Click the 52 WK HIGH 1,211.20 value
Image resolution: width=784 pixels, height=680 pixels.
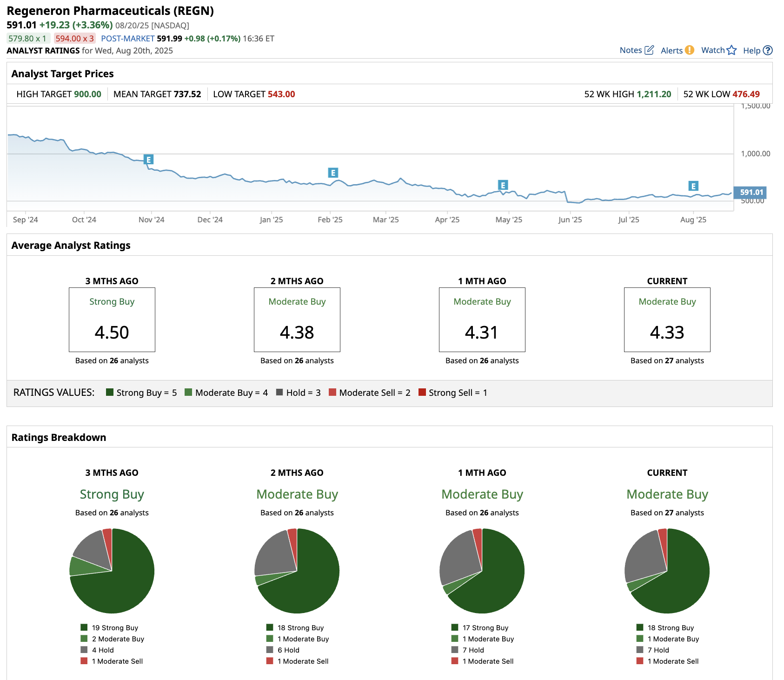[654, 94]
